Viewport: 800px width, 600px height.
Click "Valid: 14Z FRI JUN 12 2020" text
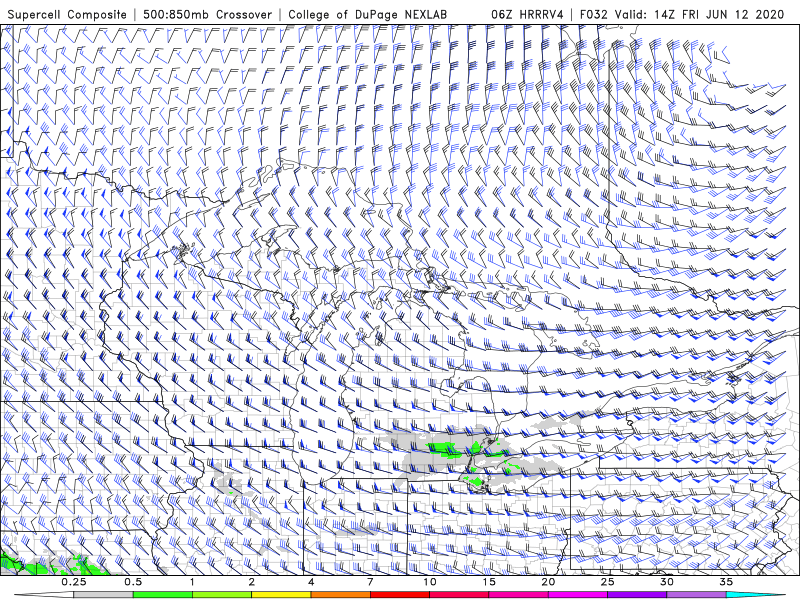(x=699, y=14)
